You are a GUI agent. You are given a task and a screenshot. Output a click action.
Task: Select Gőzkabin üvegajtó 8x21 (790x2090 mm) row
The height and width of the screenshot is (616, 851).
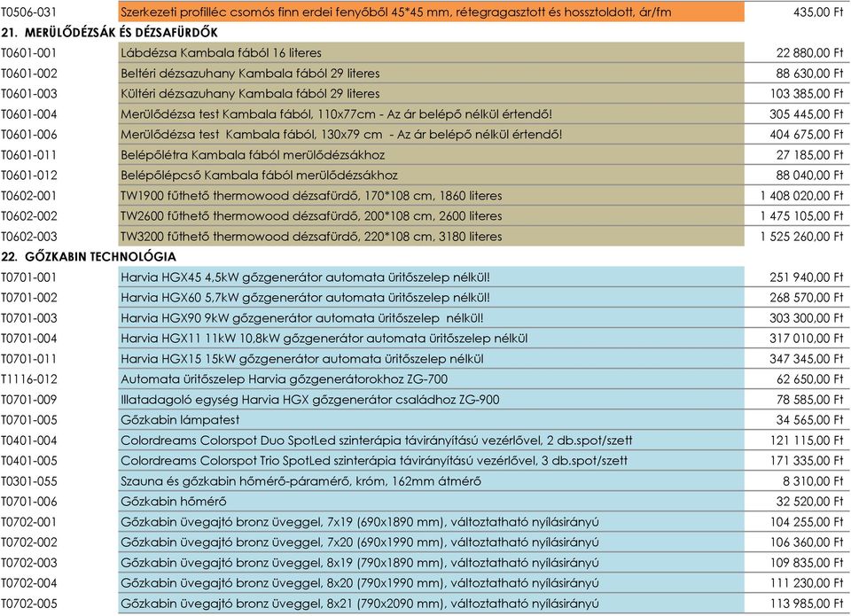point(432,603)
